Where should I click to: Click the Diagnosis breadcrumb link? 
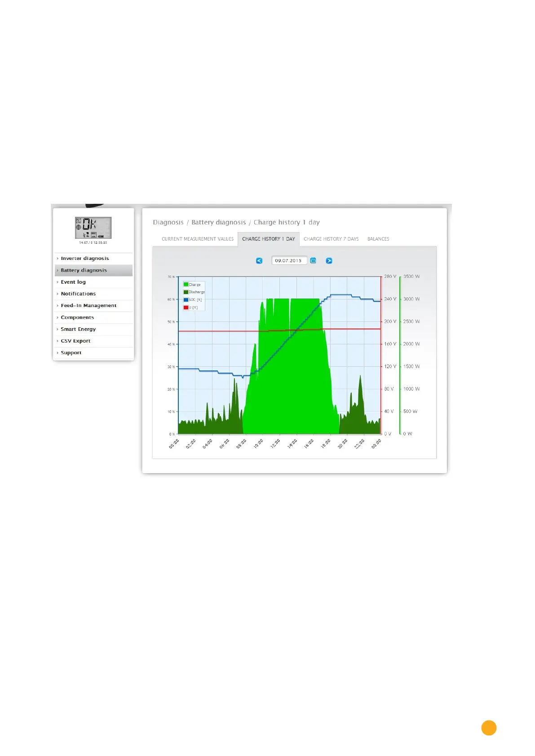pos(168,222)
